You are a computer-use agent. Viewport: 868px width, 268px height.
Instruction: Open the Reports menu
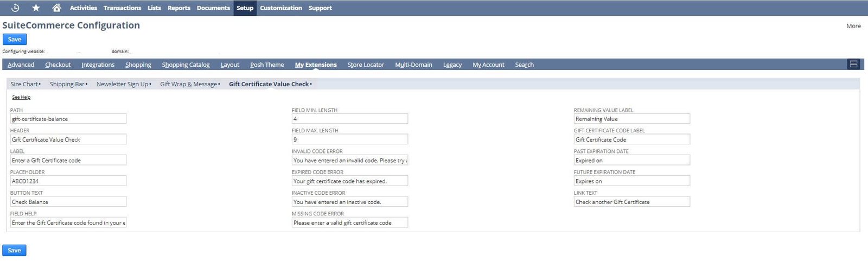[x=179, y=8]
